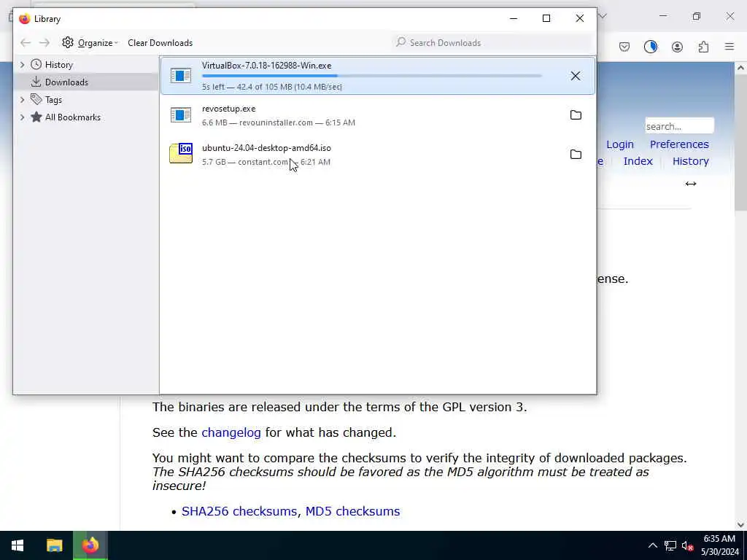Open taskbar clock and date
The height and width of the screenshot is (560, 747).
point(719,545)
